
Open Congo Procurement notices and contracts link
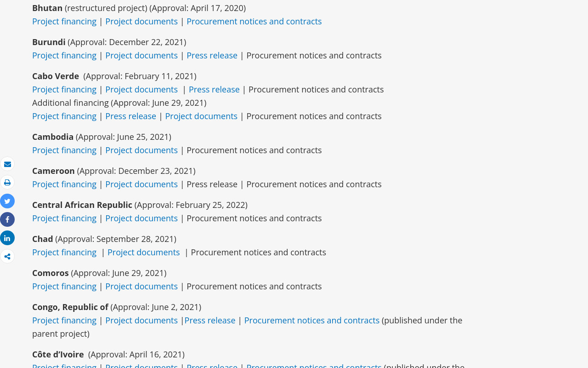[312, 321]
